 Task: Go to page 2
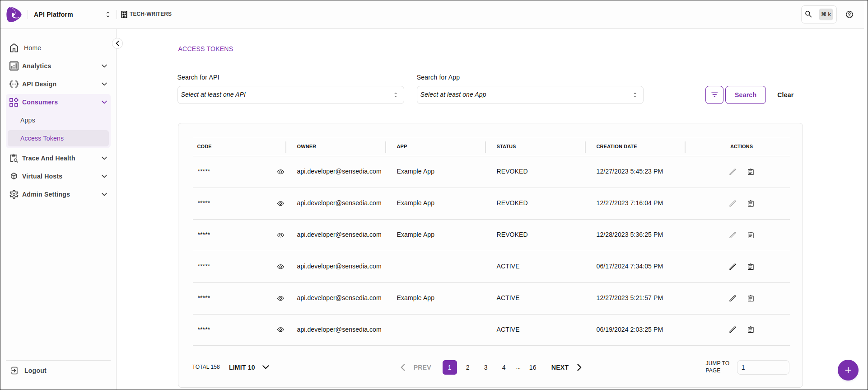coord(467,367)
